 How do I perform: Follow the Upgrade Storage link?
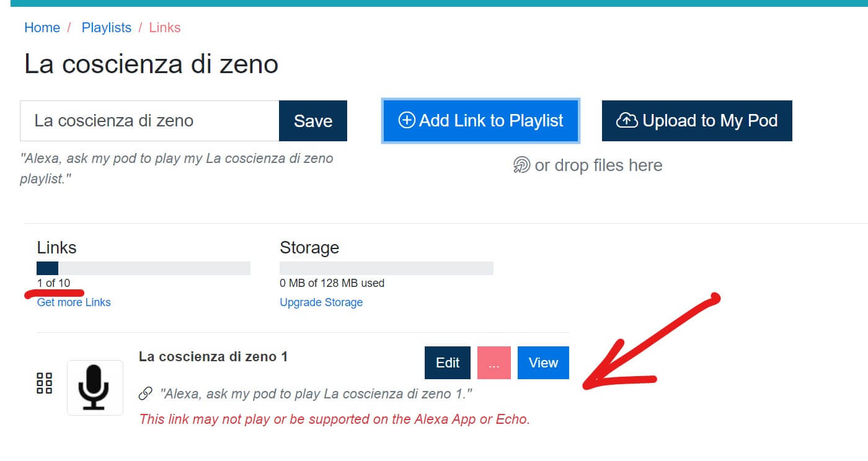[x=321, y=302]
